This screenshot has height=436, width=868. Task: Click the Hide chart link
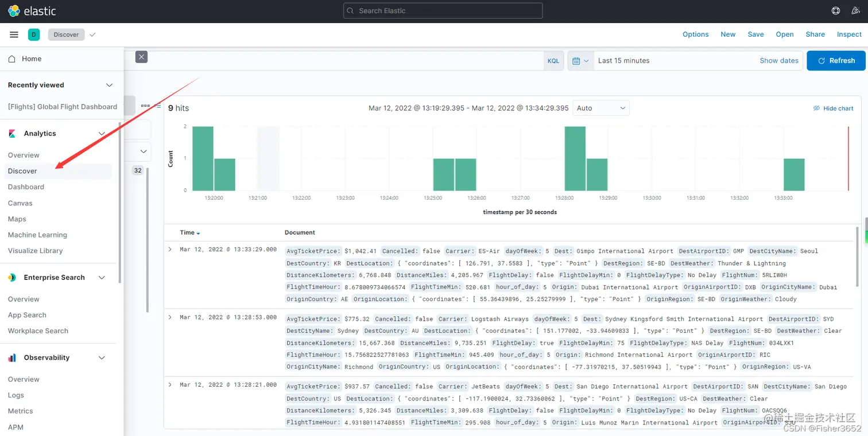click(x=834, y=108)
